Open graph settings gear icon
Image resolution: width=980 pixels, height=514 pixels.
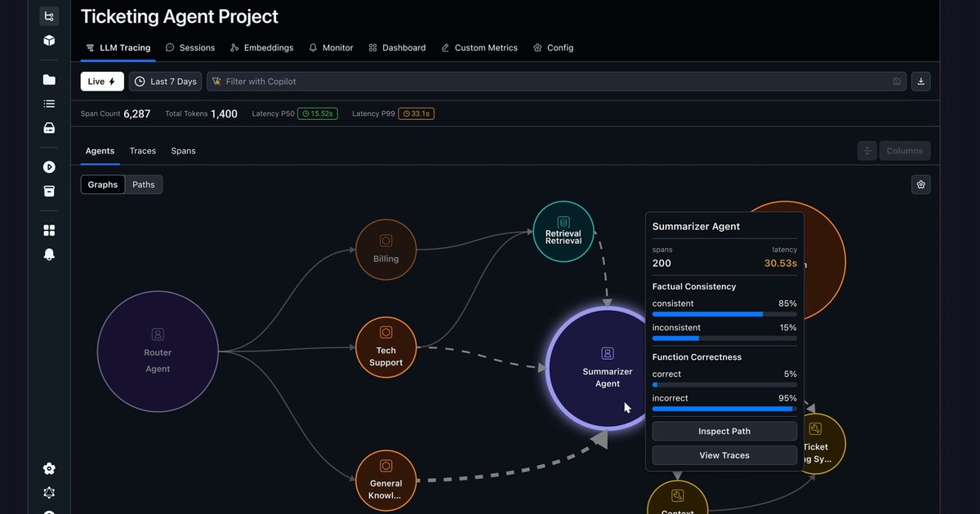coord(920,184)
